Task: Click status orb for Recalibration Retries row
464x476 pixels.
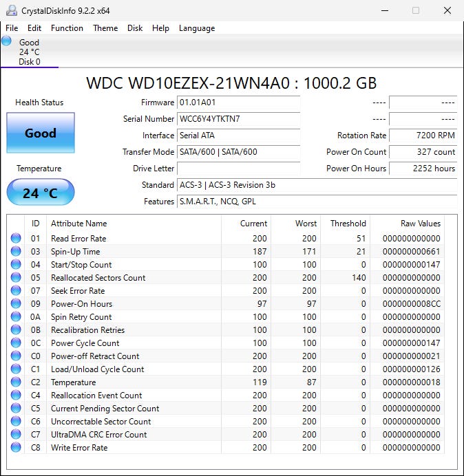Action: point(16,329)
